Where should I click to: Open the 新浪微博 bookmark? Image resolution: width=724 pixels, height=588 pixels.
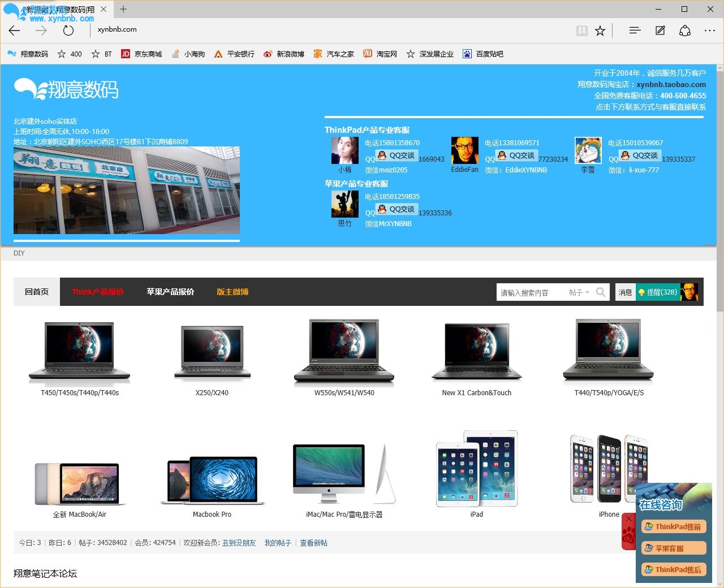tap(284, 54)
